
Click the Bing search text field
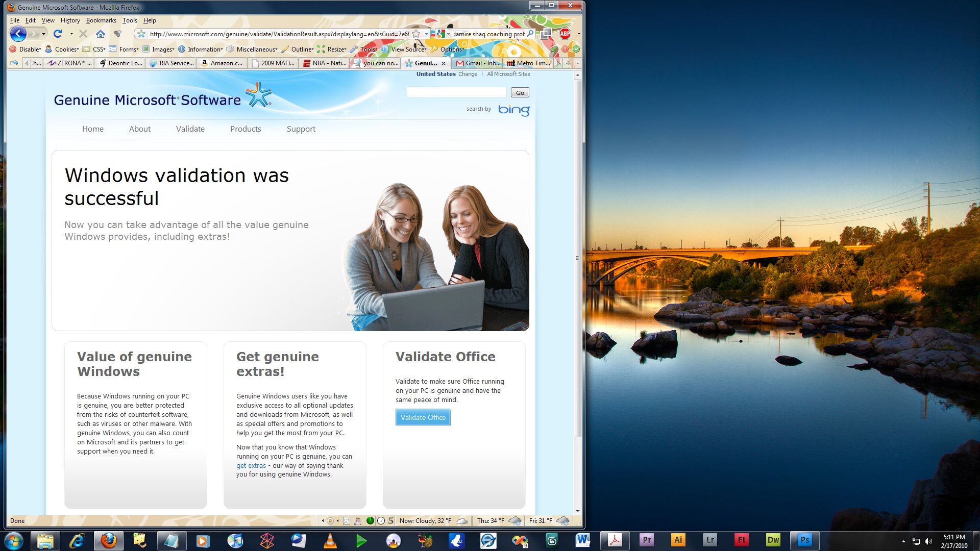456,92
